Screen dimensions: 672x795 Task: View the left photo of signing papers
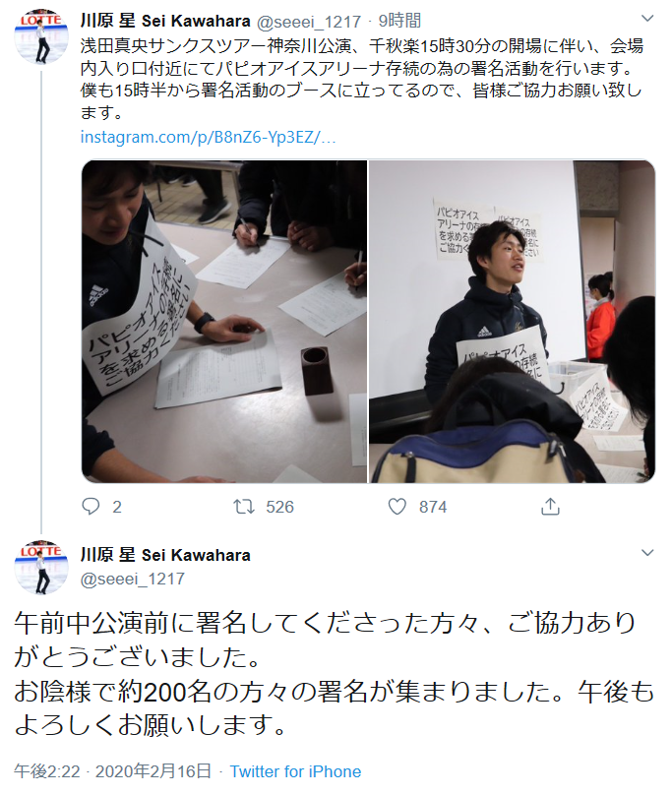224,322
